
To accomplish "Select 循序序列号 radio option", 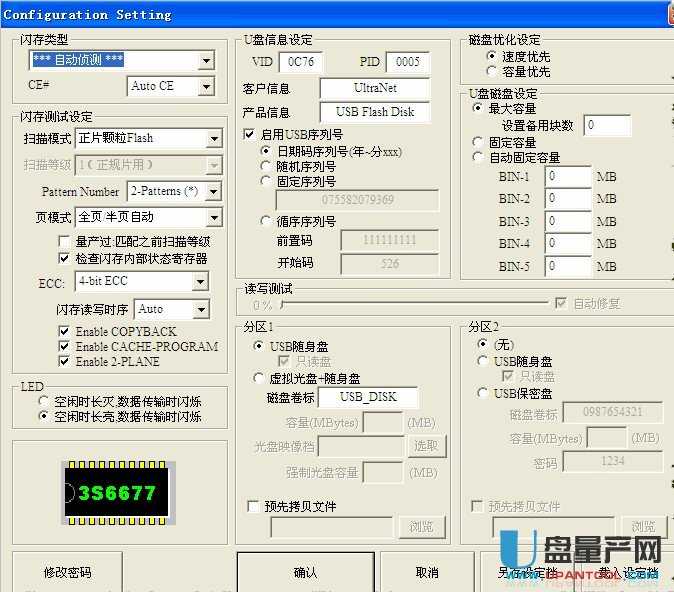I will coord(266,221).
